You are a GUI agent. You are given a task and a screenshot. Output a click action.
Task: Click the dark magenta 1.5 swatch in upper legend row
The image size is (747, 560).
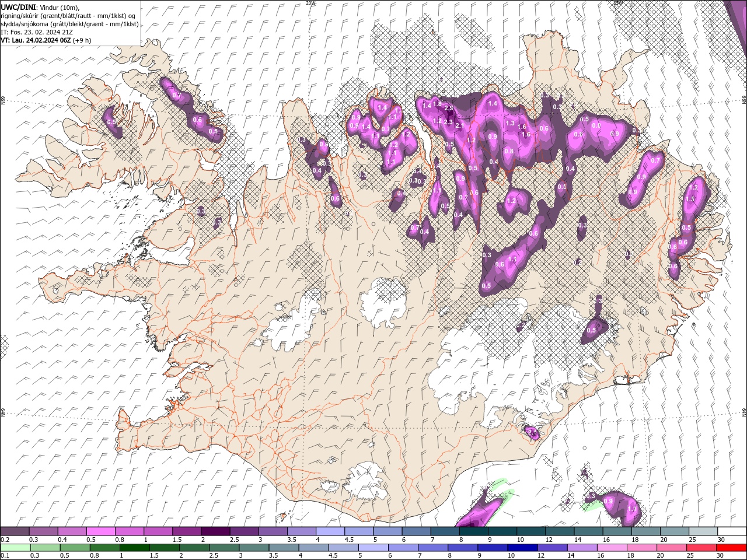coord(187,531)
